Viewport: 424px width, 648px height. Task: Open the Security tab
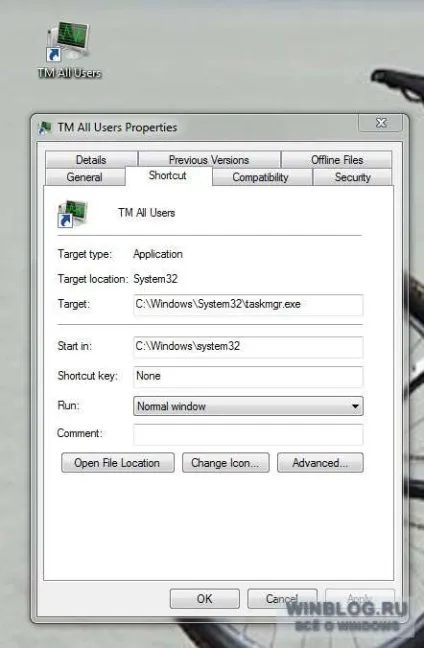coord(353,177)
